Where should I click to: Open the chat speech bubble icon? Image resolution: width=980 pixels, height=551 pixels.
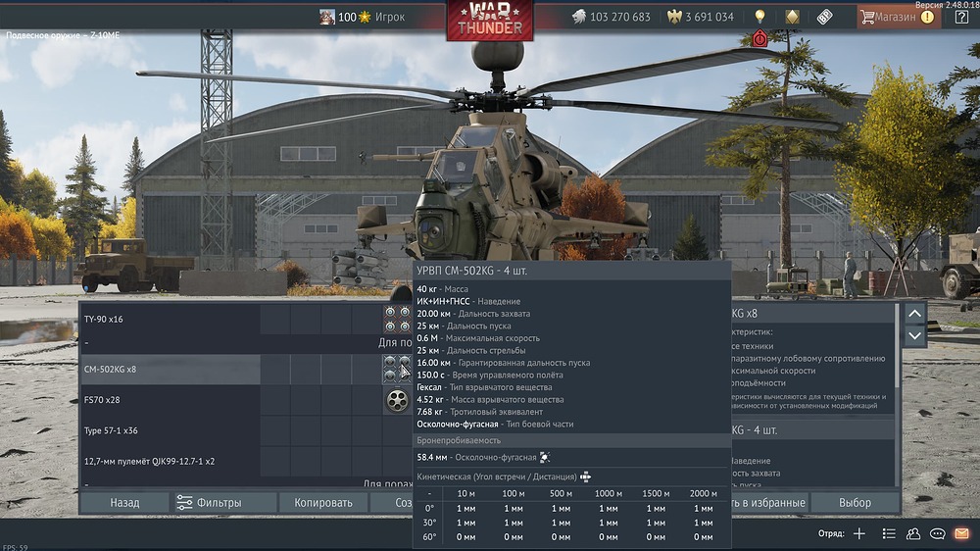938,533
